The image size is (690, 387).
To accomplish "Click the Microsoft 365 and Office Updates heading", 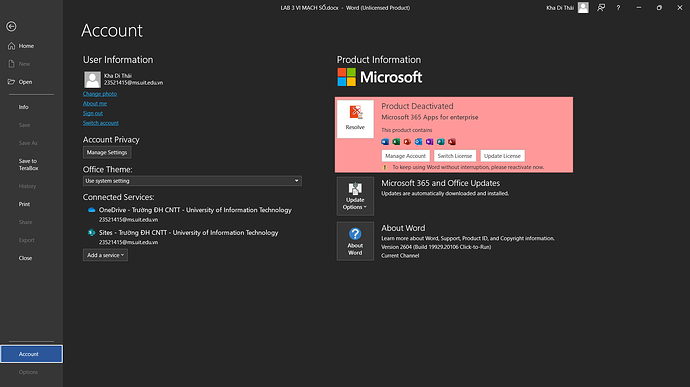I will 440,183.
